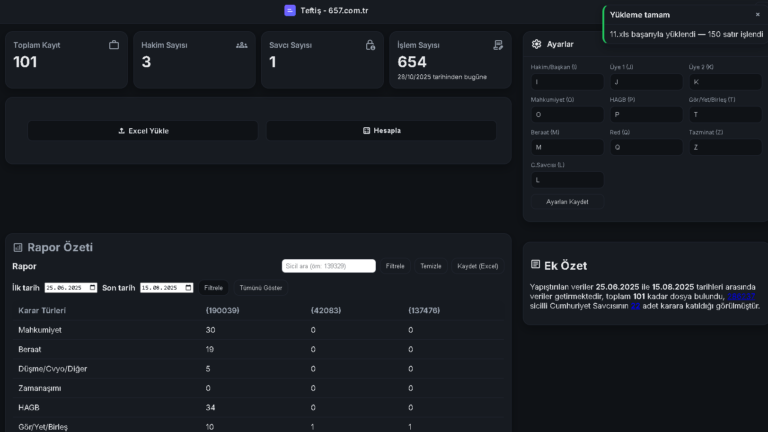Select the Beraat row label in the table

[x=29, y=349]
